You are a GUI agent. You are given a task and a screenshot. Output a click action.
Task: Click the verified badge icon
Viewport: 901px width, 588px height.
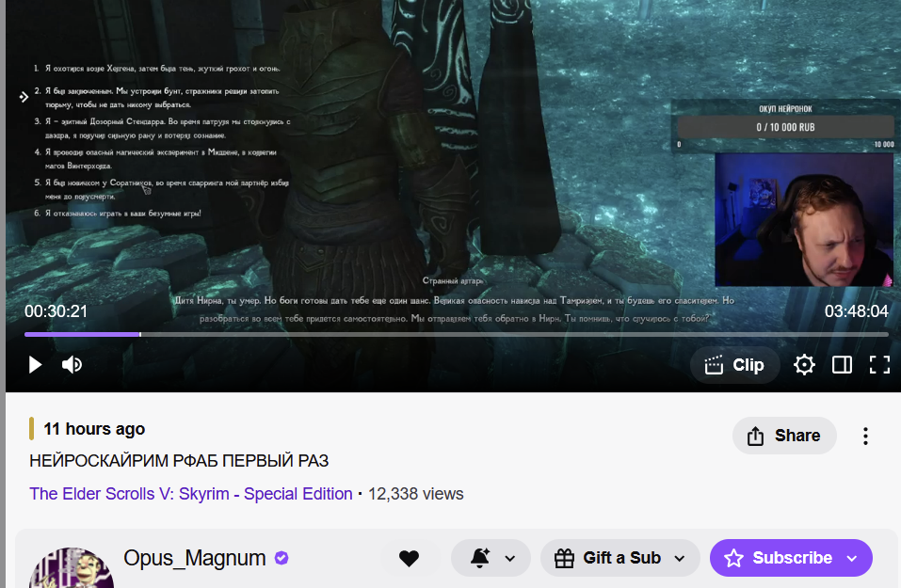click(282, 558)
